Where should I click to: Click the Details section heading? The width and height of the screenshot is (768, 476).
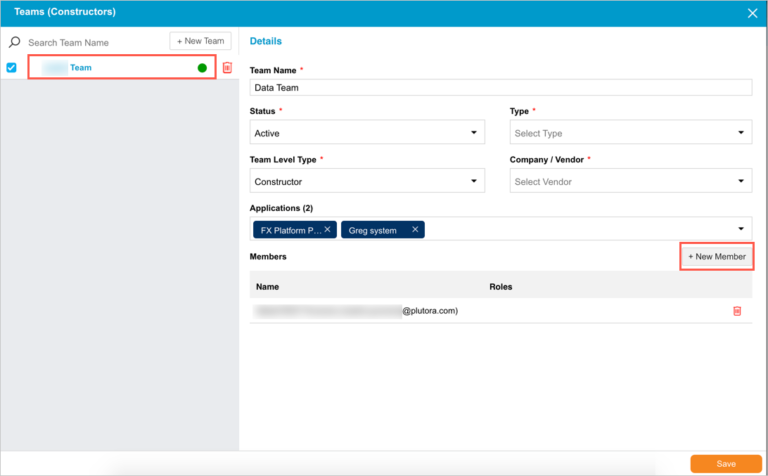click(x=265, y=41)
